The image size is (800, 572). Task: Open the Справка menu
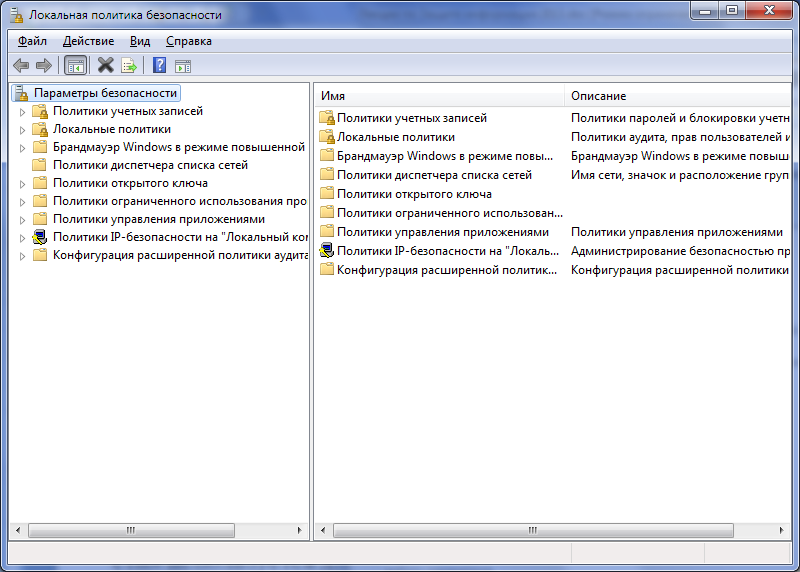click(189, 41)
